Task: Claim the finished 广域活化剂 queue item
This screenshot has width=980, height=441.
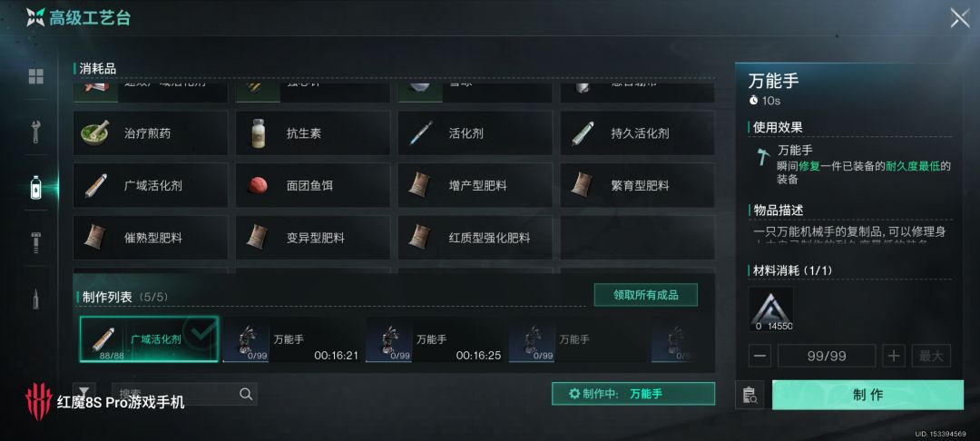Action: 150,339
